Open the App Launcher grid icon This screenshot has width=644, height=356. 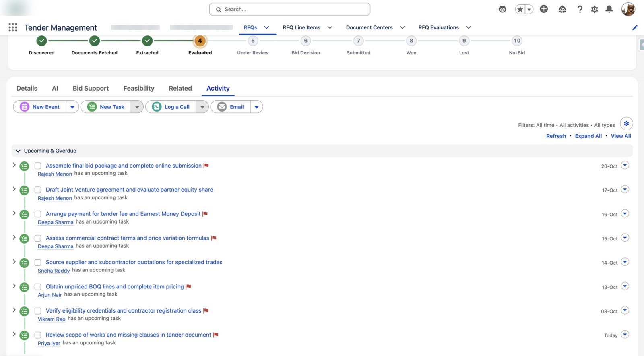coord(13,27)
